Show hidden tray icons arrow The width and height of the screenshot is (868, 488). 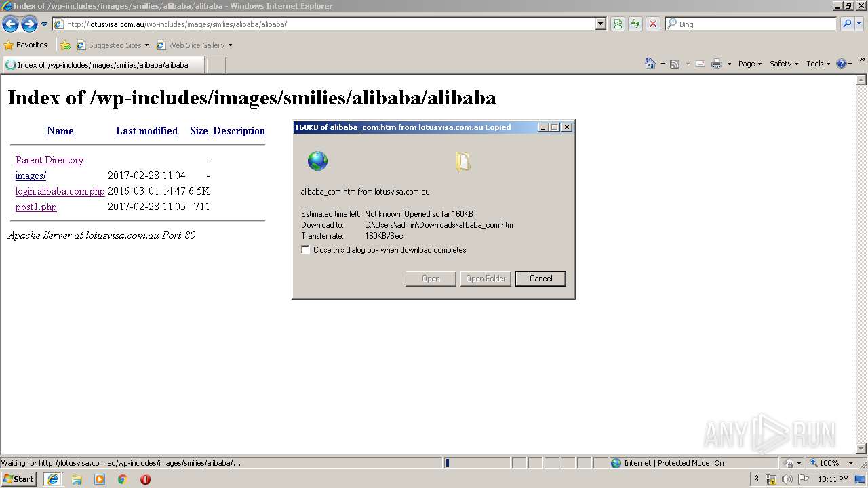pyautogui.click(x=757, y=479)
